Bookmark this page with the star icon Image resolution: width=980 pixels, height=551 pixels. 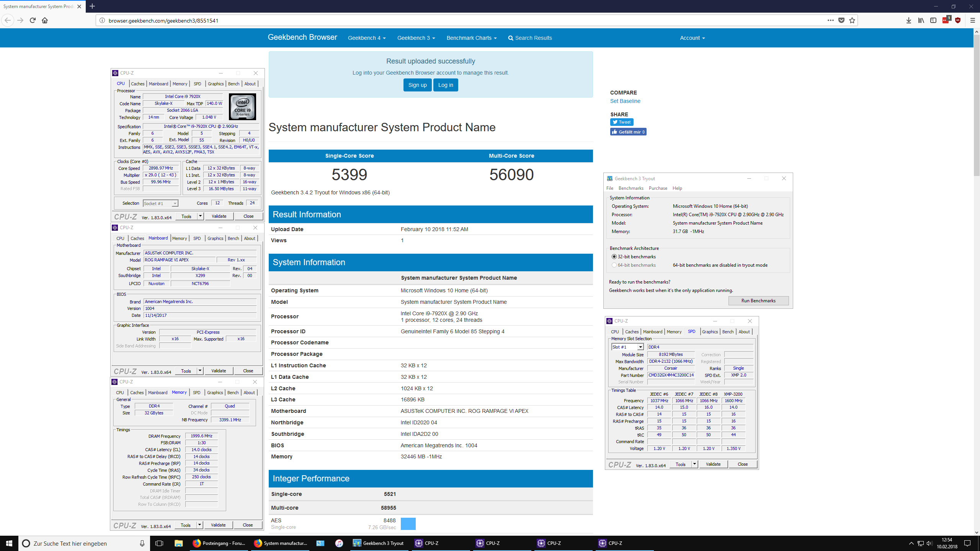coord(852,20)
